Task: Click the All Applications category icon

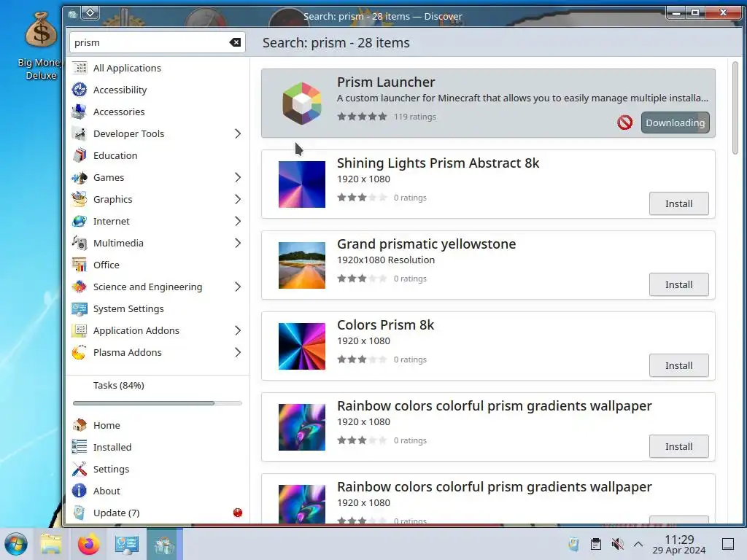Action: [80, 68]
